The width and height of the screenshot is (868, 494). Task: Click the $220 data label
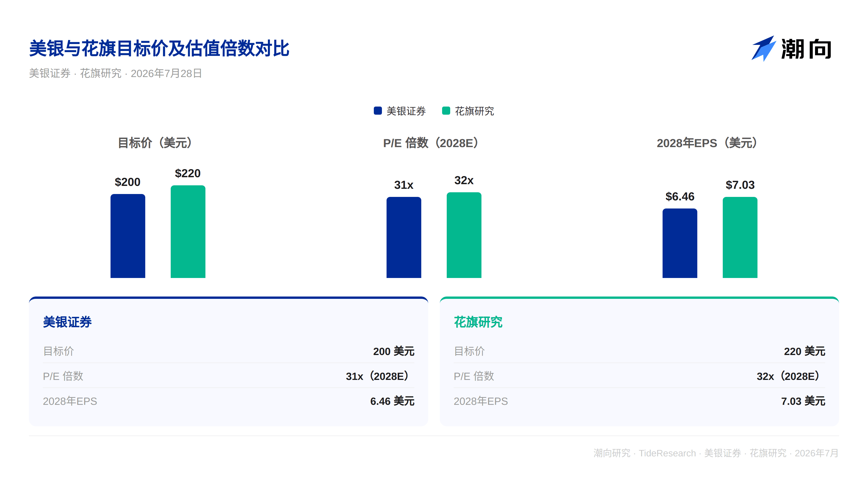tap(188, 173)
